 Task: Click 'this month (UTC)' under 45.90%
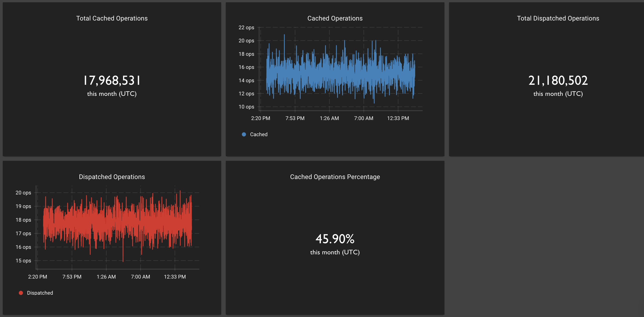click(x=335, y=252)
